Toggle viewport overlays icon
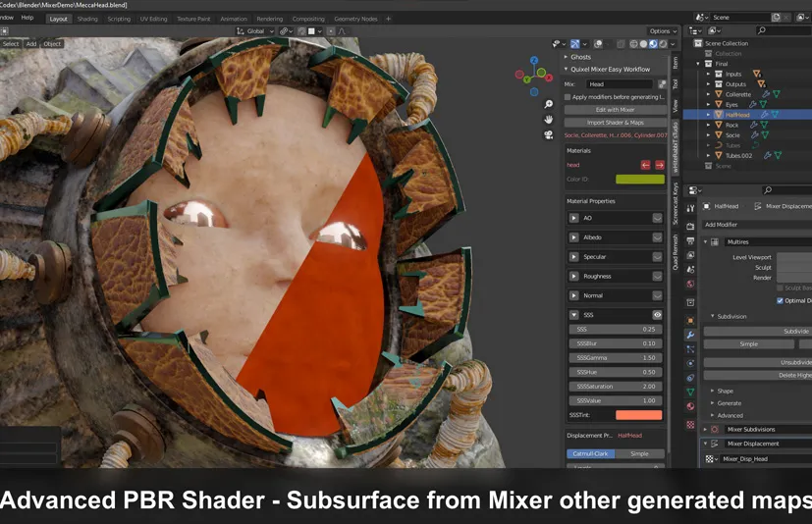This screenshot has height=524, width=812. click(598, 44)
